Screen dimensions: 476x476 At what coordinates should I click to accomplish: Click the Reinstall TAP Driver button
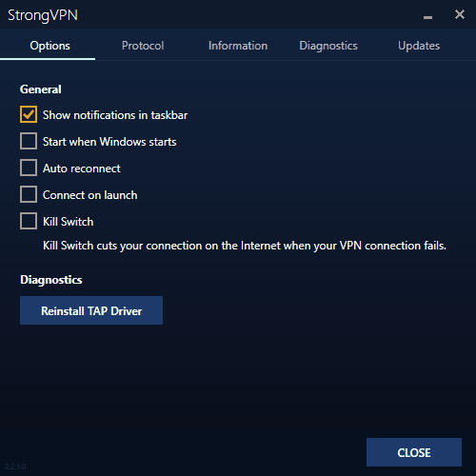tap(91, 310)
